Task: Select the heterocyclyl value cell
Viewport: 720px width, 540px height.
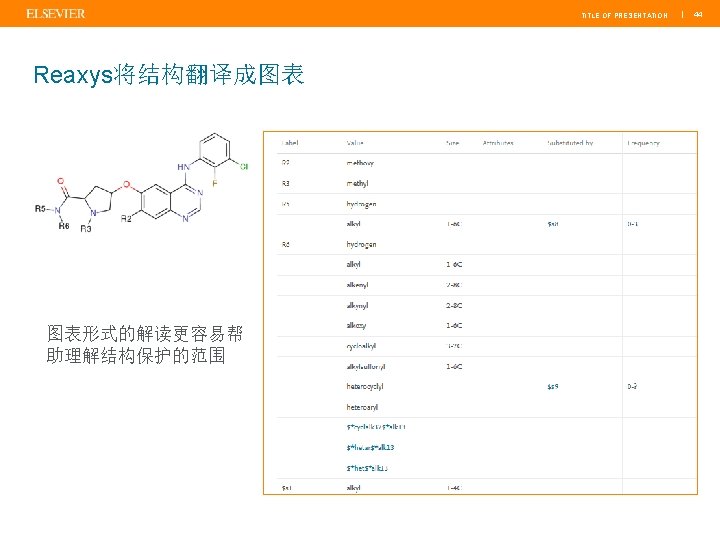Action: point(365,386)
